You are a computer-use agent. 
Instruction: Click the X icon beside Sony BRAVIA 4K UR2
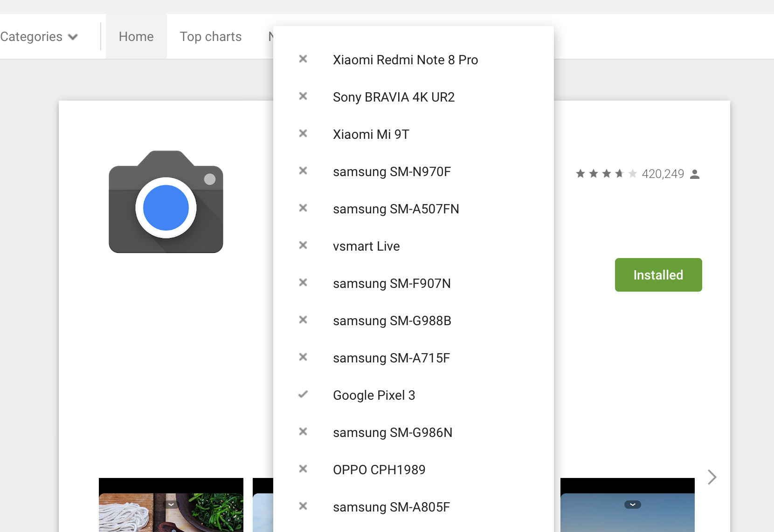[x=303, y=96]
